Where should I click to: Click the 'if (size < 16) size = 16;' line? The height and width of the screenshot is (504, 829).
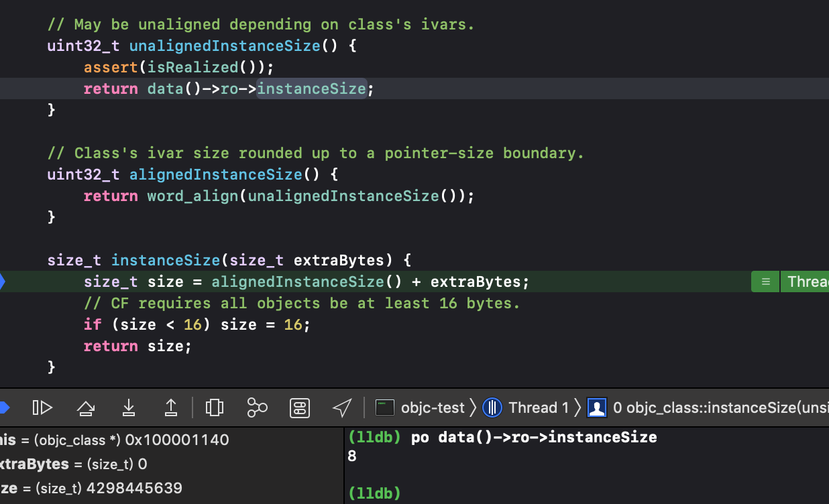[x=197, y=324]
